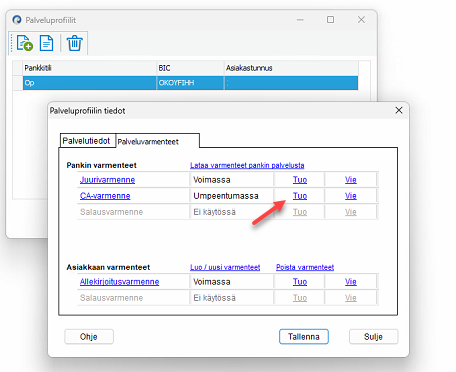Image resolution: width=456 pixels, height=372 pixels.
Task: Minimize the Palveluprofiilit window
Action: point(300,20)
